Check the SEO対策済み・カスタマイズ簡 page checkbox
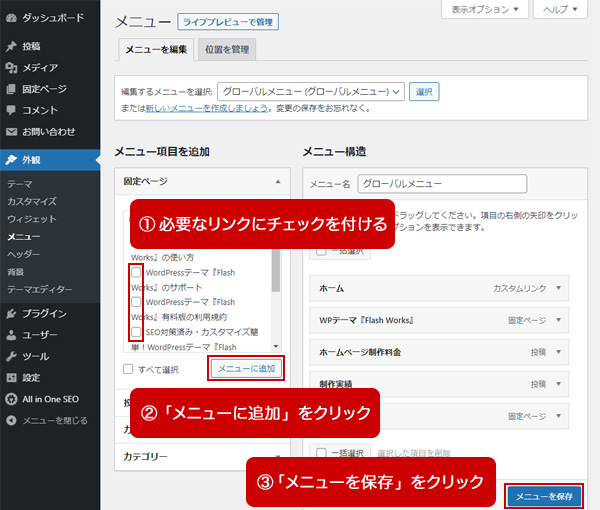 (136, 332)
